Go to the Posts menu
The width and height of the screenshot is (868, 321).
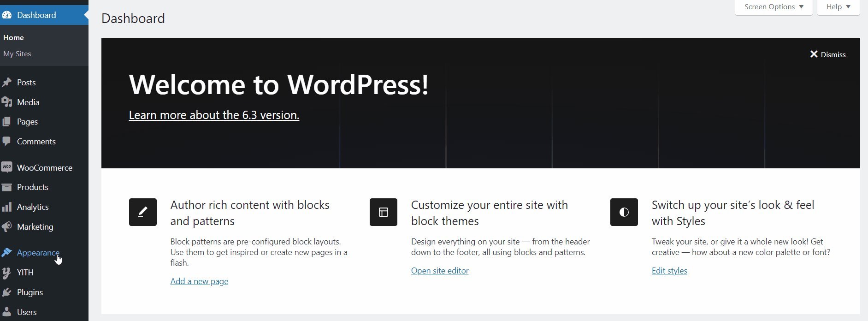(x=44, y=83)
